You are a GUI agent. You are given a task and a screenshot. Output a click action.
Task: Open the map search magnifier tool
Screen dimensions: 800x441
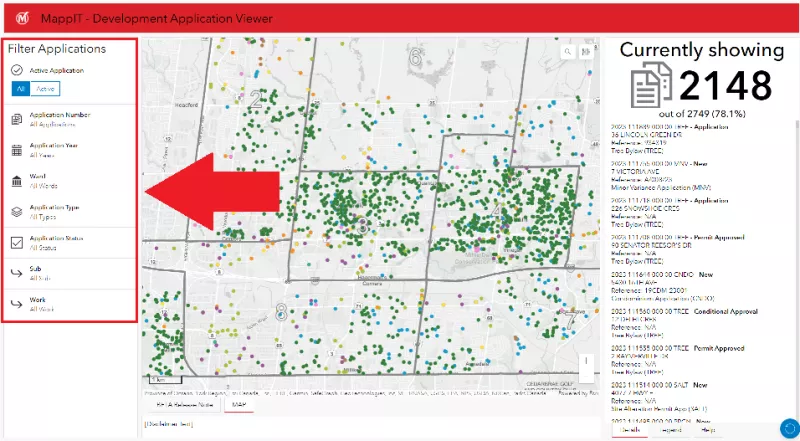569,52
